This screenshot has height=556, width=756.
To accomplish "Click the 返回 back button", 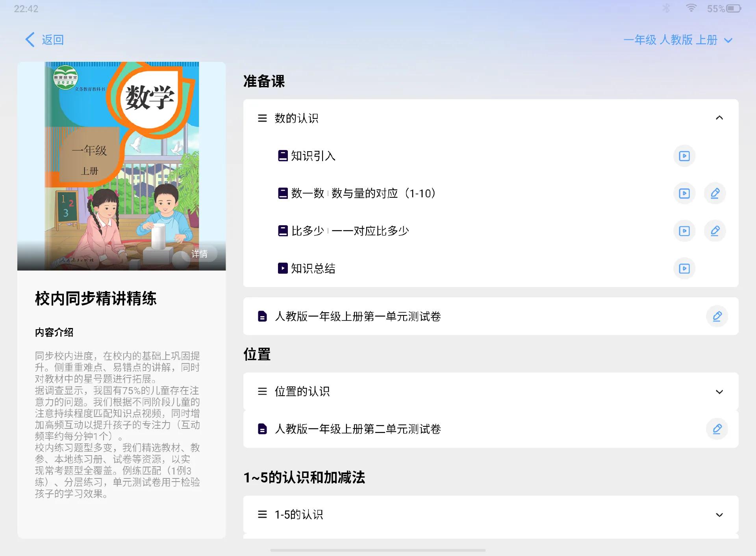I will click(44, 40).
